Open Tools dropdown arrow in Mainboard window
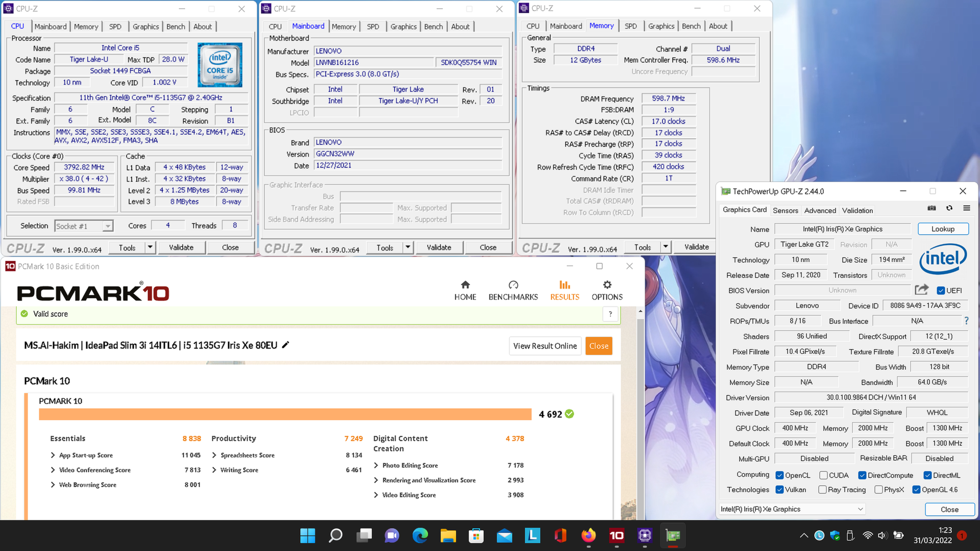The height and width of the screenshot is (551, 980). point(408,247)
